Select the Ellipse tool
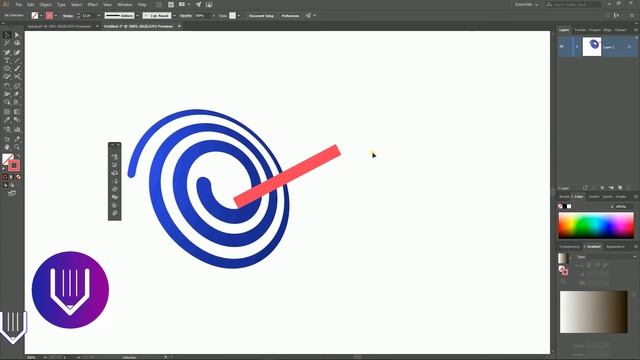The width and height of the screenshot is (640, 360). point(7,69)
